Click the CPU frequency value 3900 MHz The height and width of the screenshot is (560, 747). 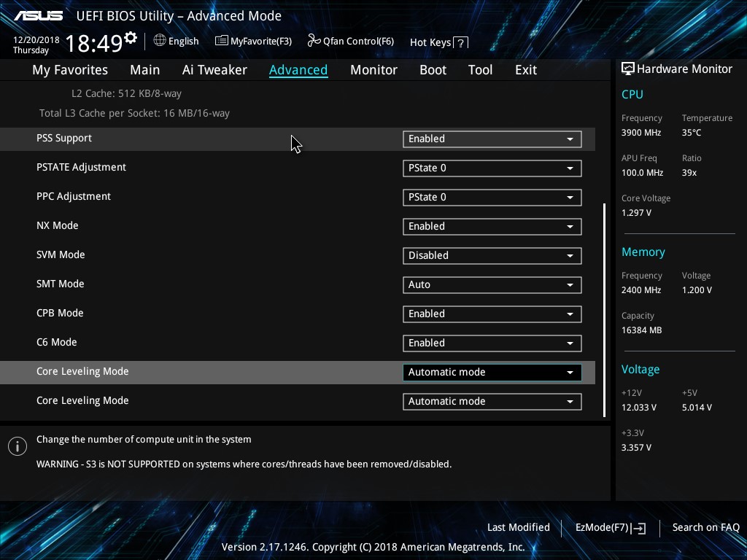click(x=641, y=133)
